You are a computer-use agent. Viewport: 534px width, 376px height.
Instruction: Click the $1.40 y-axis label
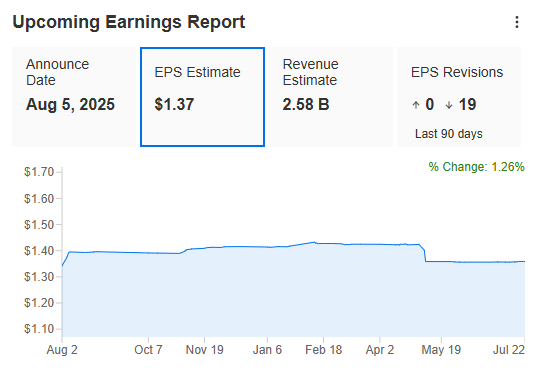tap(39, 251)
